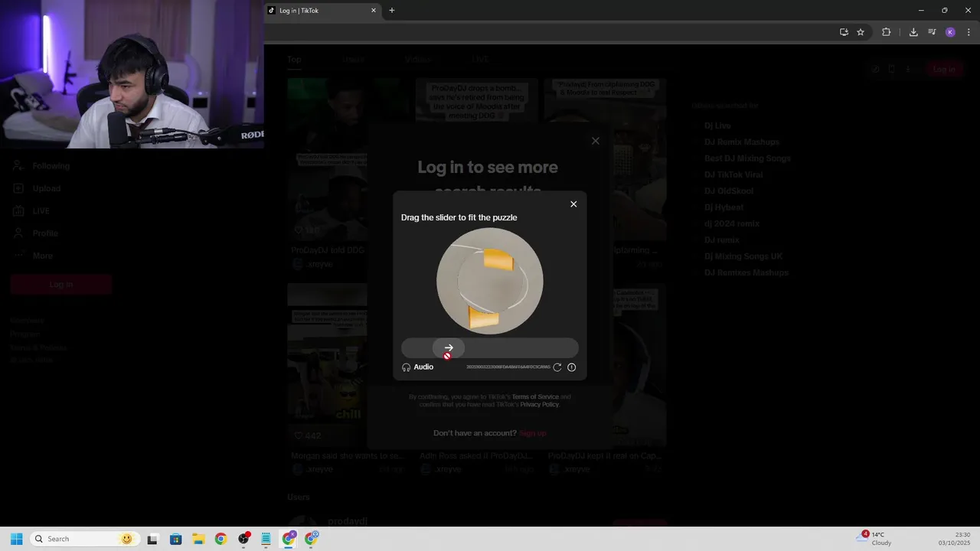The image size is (980, 551).
Task: Click the circular puzzle image
Action: pyautogui.click(x=490, y=281)
